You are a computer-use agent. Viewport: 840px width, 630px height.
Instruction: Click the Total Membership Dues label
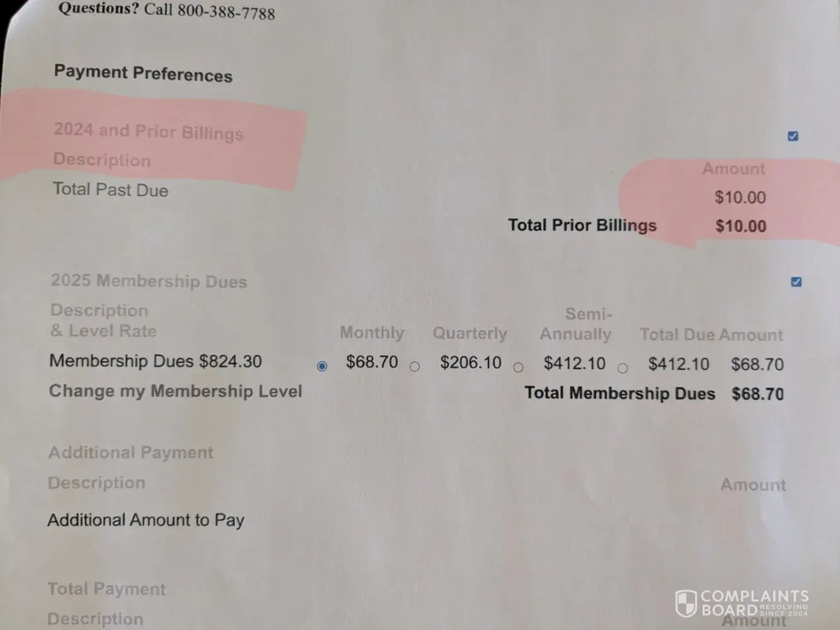click(x=619, y=394)
